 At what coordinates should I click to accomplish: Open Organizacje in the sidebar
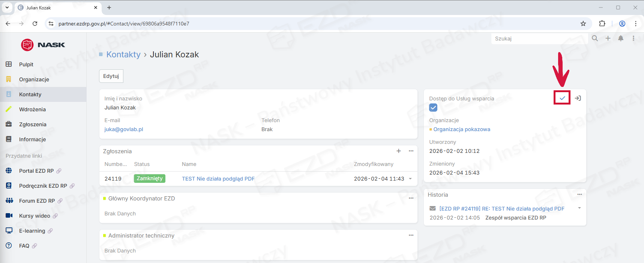click(34, 79)
